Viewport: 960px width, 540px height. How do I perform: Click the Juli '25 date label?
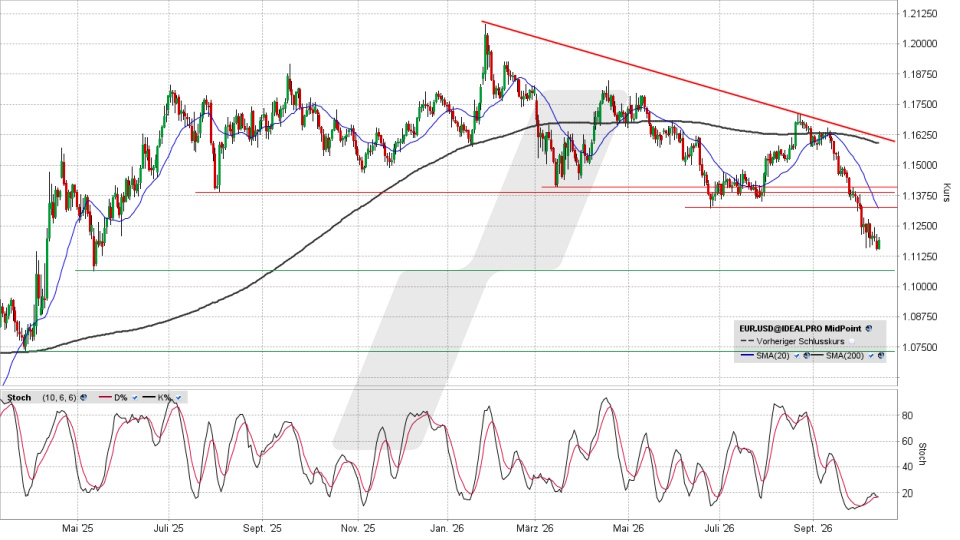point(169,528)
